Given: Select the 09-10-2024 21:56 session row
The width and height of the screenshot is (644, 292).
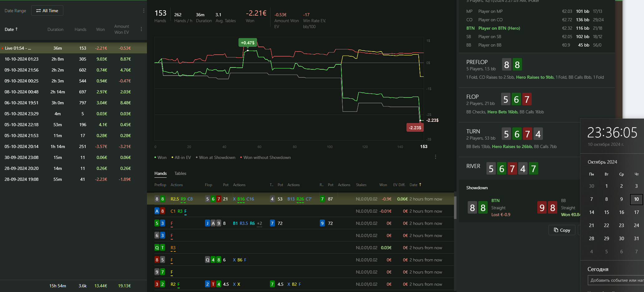Looking at the screenshot, I should point(73,70).
